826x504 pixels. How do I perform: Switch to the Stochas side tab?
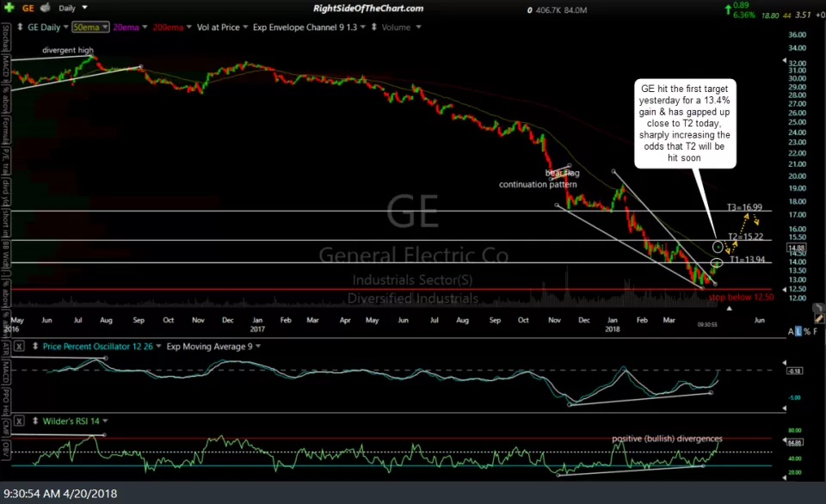tap(5, 38)
